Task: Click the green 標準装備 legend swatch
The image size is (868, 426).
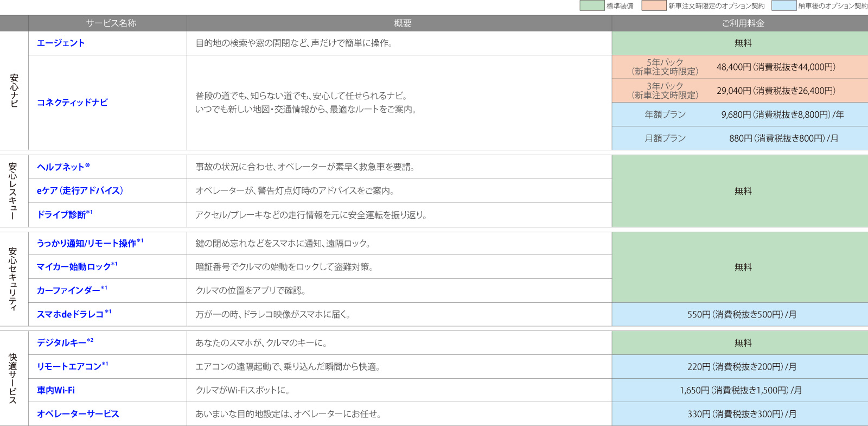Action: tap(592, 6)
